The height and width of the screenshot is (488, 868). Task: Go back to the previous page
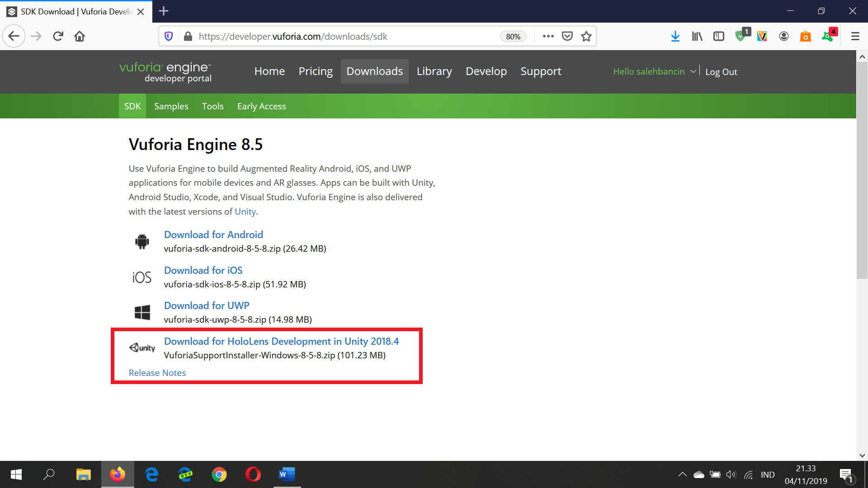[x=14, y=36]
